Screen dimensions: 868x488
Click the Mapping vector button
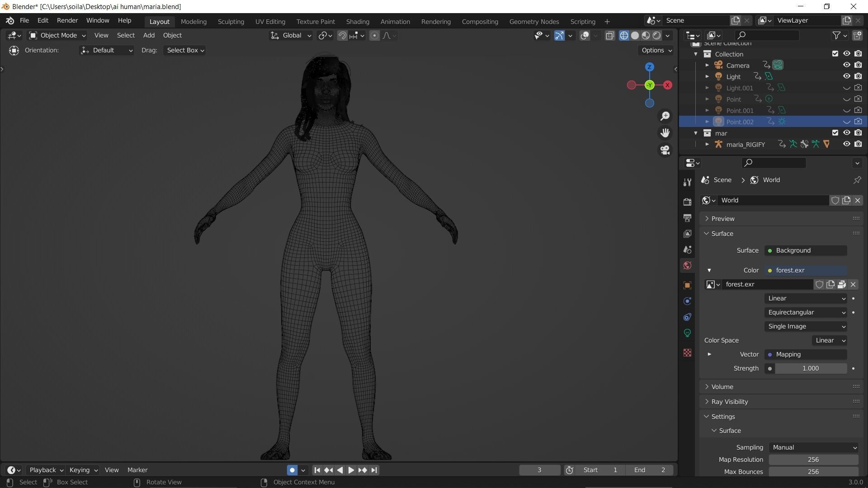[x=806, y=354]
